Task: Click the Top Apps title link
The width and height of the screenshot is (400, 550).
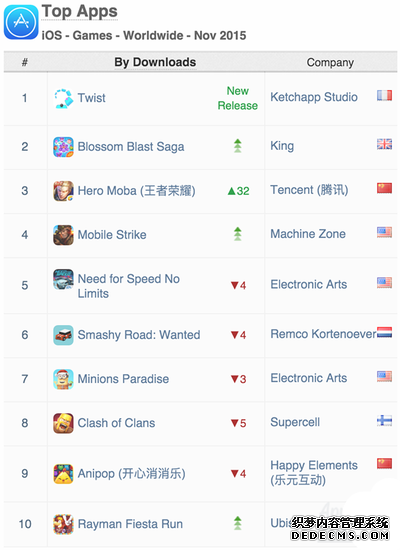Action: [80, 12]
